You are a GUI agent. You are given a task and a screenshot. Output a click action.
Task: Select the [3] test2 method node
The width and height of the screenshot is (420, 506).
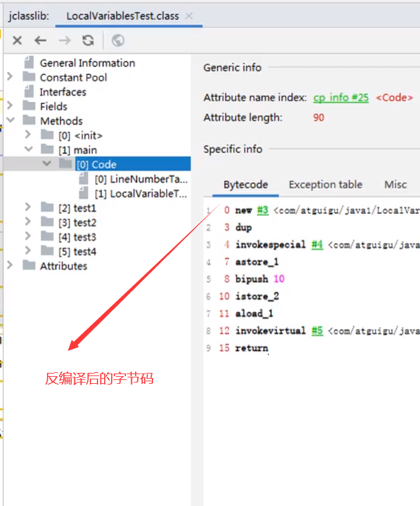click(77, 223)
